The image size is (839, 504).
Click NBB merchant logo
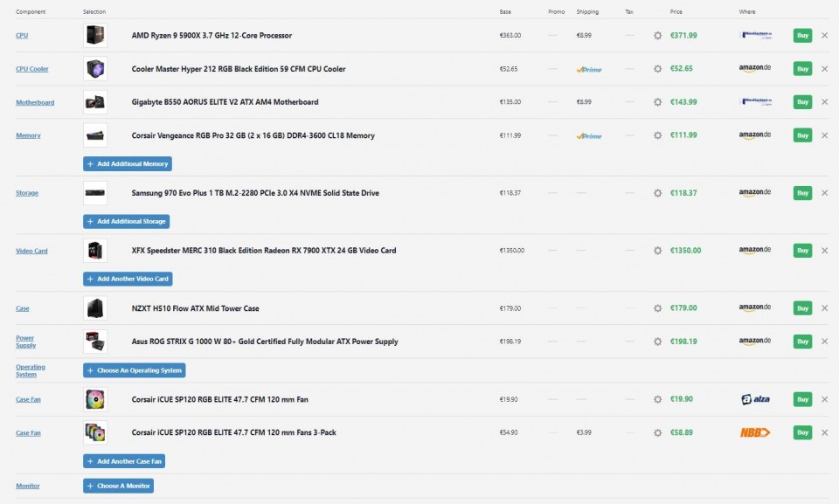[x=755, y=432]
